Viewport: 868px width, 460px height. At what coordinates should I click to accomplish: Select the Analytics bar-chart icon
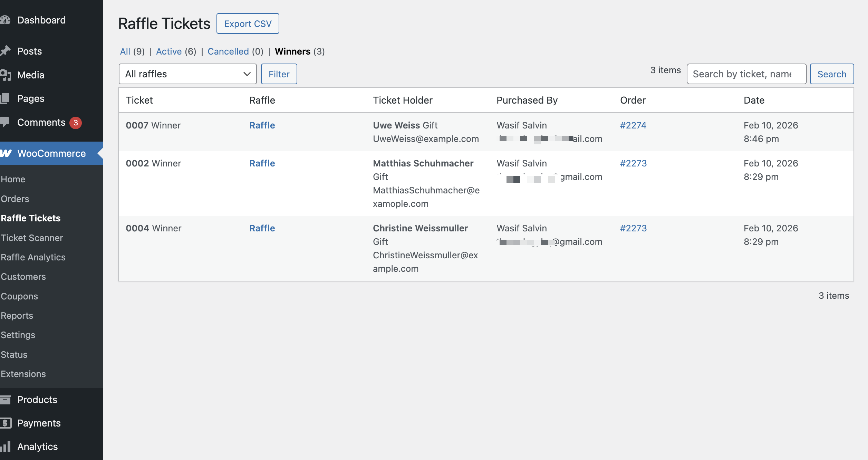point(6,447)
